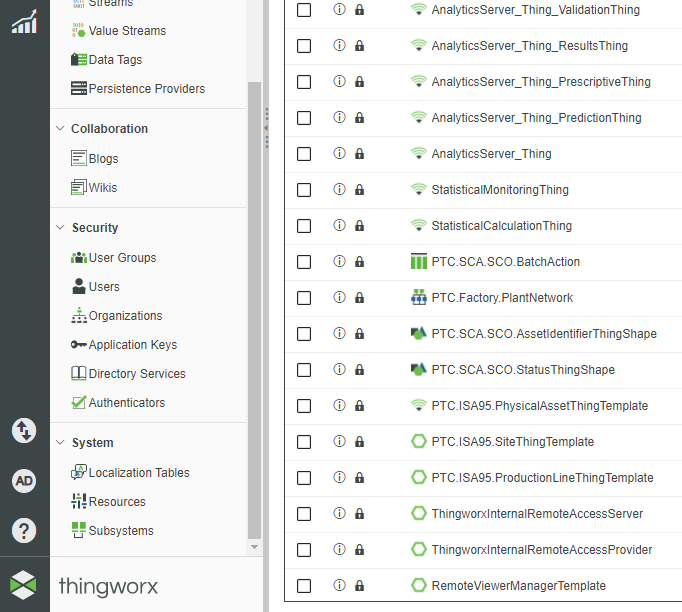Screen dimensions: 682x612
Task: Click the ThingWorx logo icon
Action: click(x=24, y=585)
